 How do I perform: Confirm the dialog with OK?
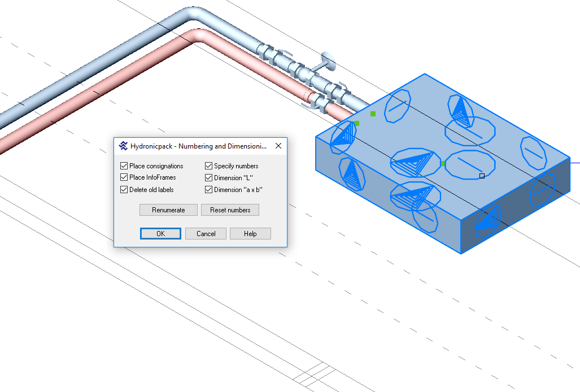point(160,234)
